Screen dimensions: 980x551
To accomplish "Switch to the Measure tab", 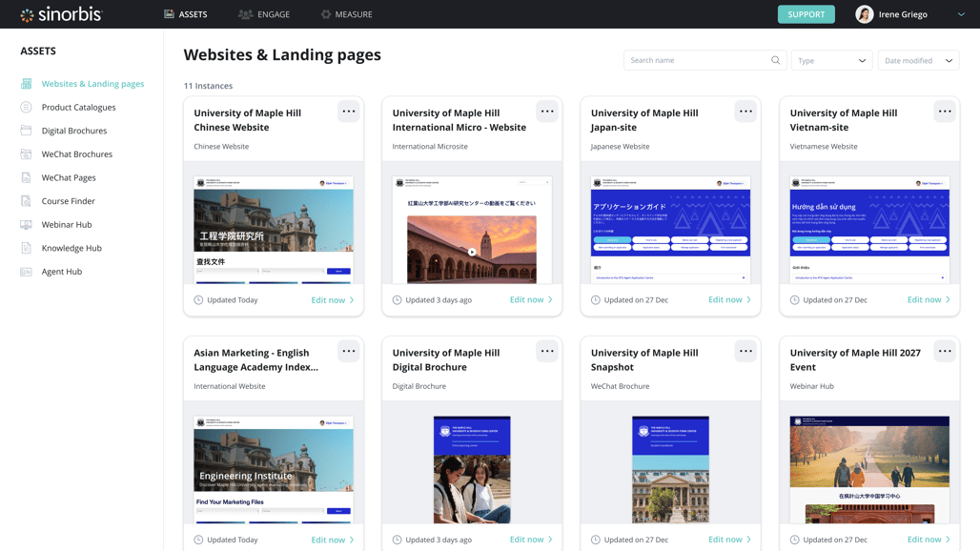I will pos(346,14).
